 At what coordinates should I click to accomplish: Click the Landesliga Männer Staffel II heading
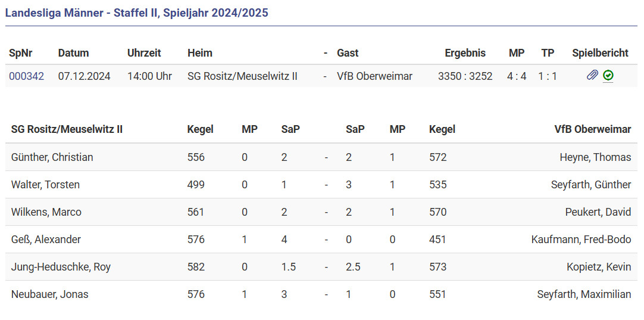pos(137,13)
